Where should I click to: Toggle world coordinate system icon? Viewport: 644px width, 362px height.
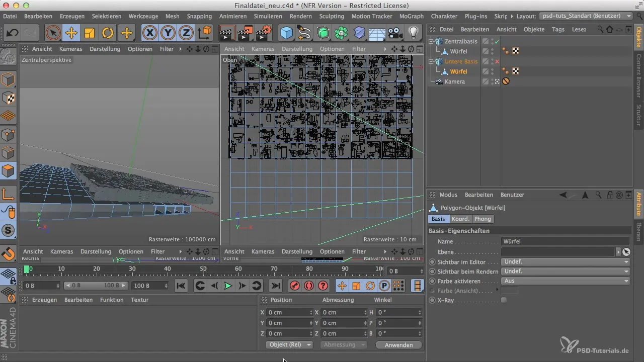coord(205,33)
